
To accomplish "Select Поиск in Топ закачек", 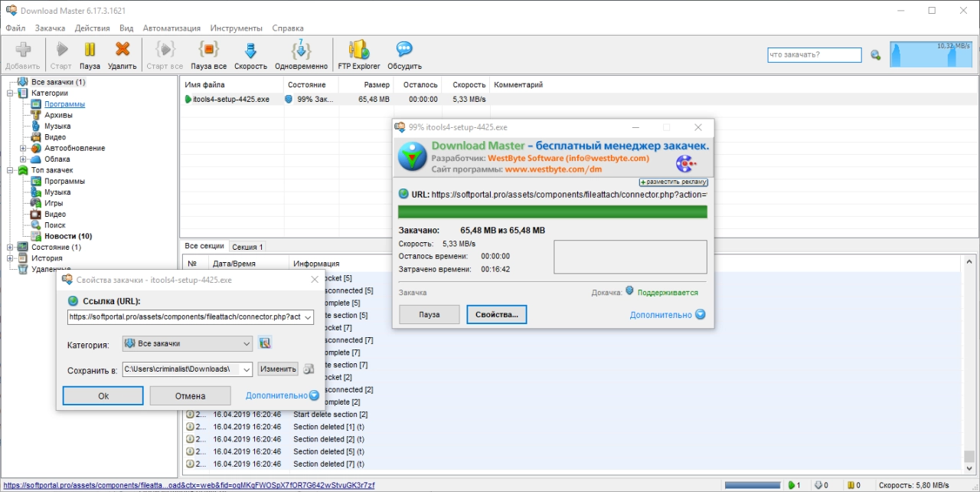I will coord(54,225).
